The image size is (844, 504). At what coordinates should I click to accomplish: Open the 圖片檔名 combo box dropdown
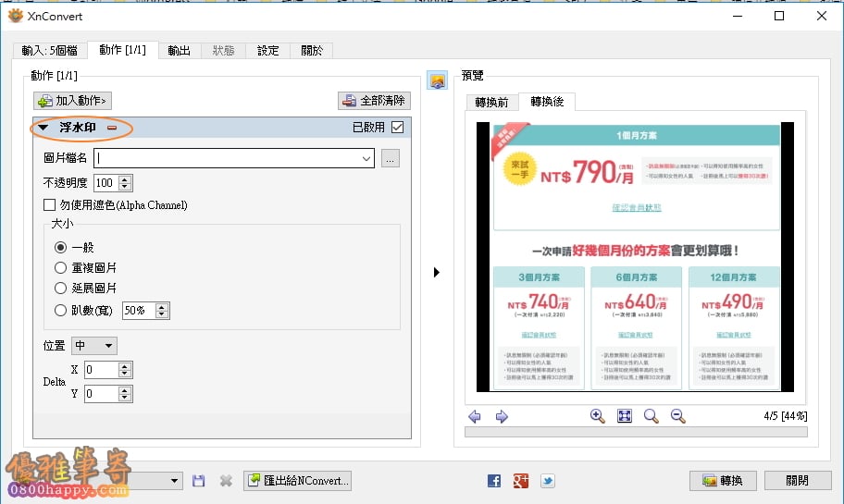click(x=366, y=159)
